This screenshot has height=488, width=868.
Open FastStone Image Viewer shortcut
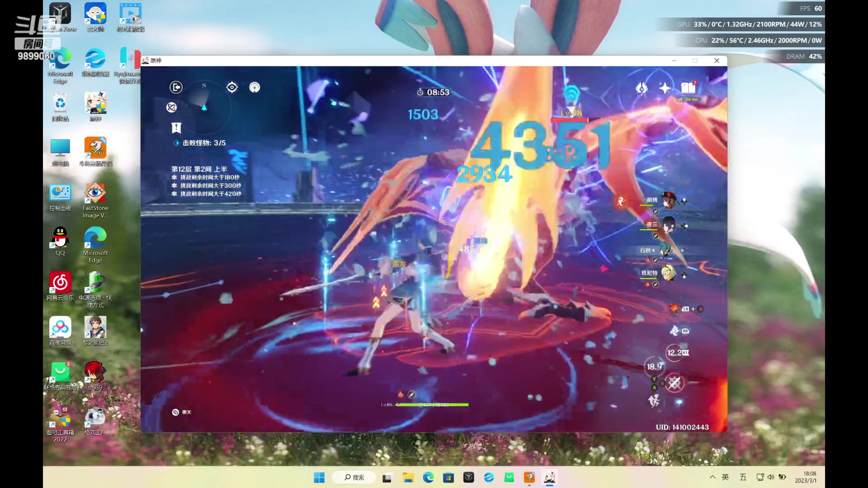tap(95, 200)
